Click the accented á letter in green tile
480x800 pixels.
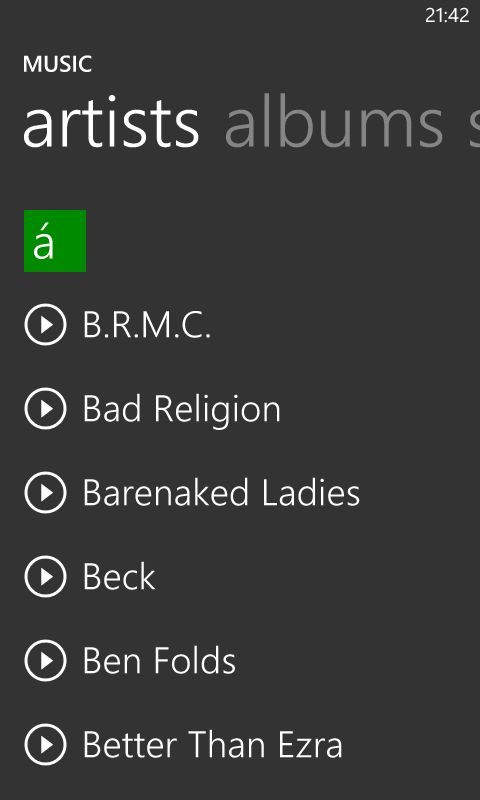[x=44, y=243]
